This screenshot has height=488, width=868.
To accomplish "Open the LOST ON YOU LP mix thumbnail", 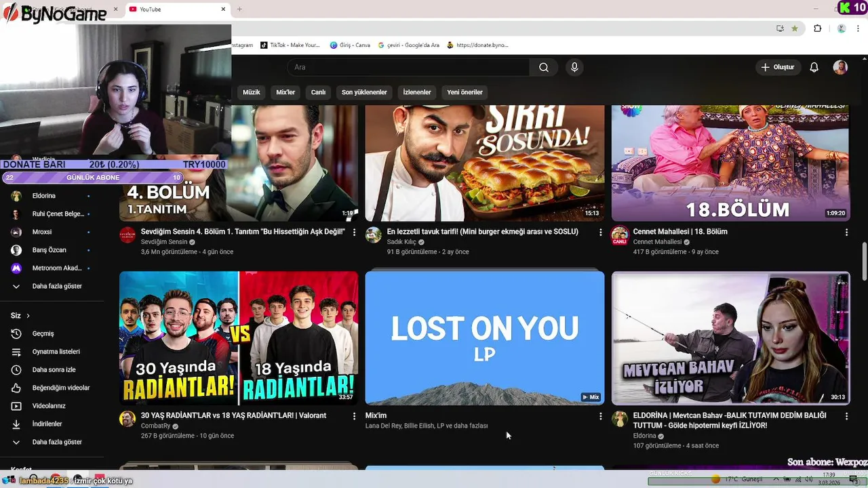I will point(484,338).
